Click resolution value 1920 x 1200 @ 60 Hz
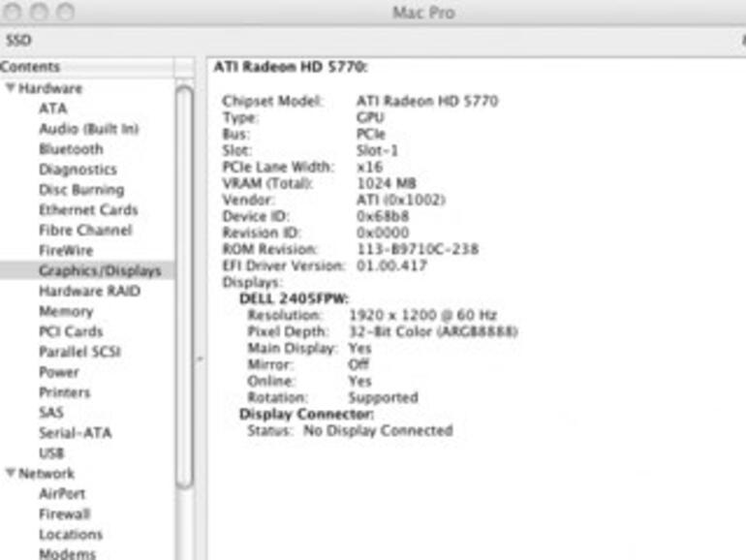 tap(423, 315)
